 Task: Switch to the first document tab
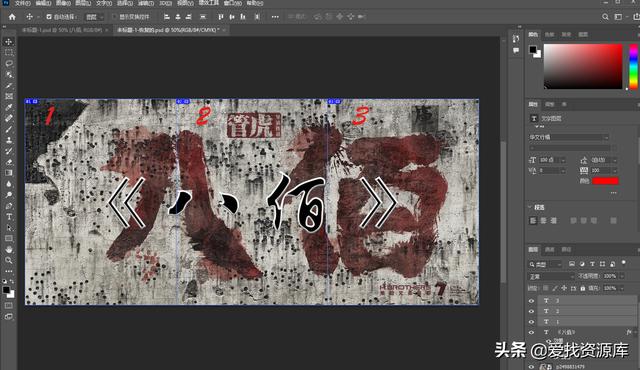(62, 30)
